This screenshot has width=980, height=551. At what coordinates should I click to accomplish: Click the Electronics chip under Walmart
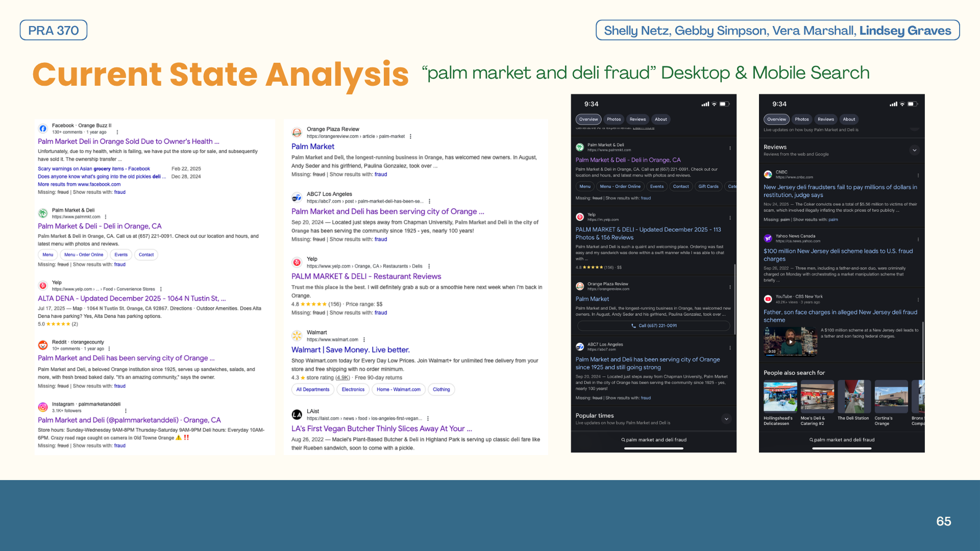(x=353, y=390)
